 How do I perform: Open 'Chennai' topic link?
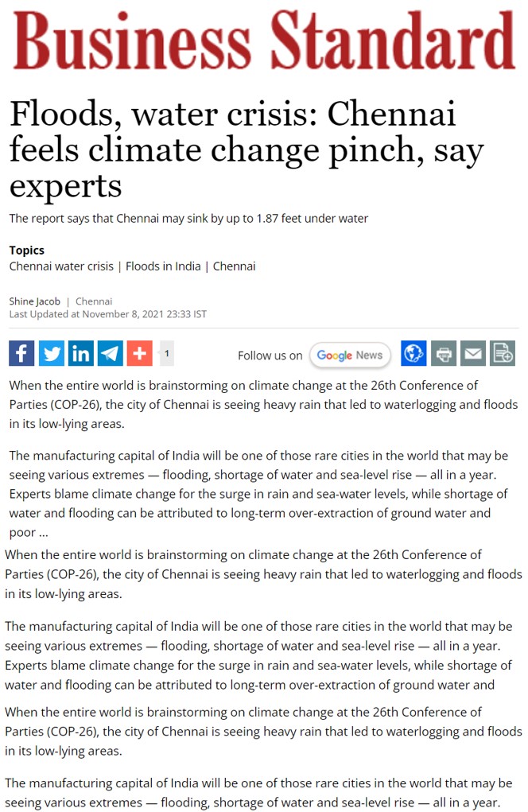pyautogui.click(x=234, y=266)
